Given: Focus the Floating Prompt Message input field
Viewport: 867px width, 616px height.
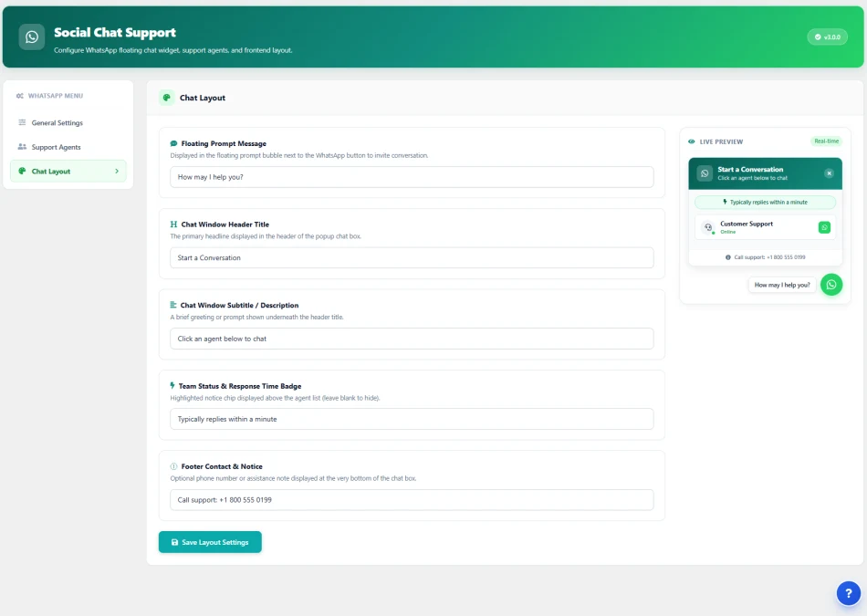Looking at the screenshot, I should 412,177.
